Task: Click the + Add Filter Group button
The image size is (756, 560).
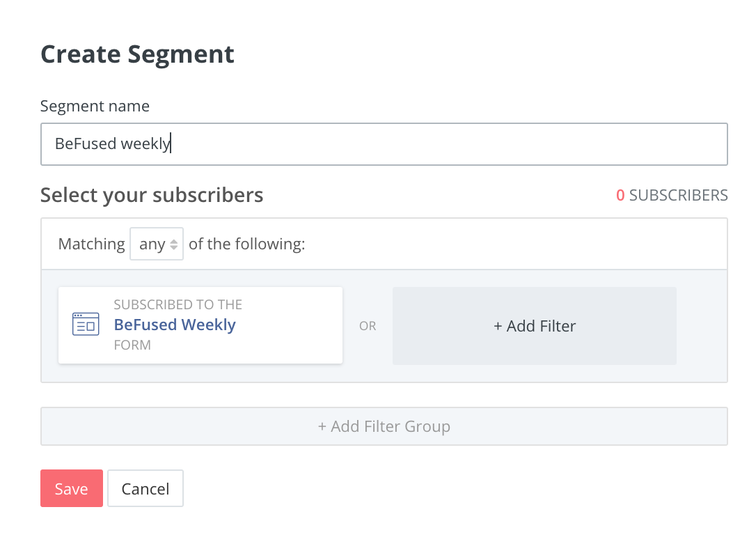Action: 384,426
